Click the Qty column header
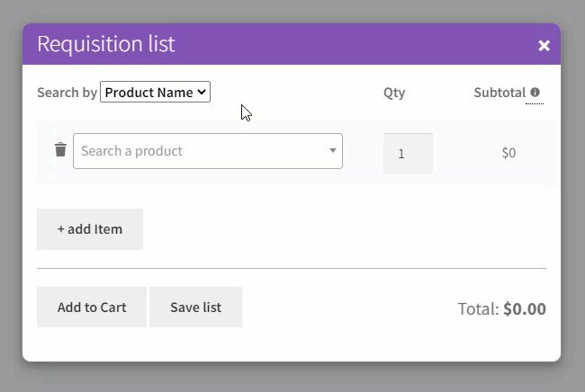585x392 pixels. click(394, 94)
